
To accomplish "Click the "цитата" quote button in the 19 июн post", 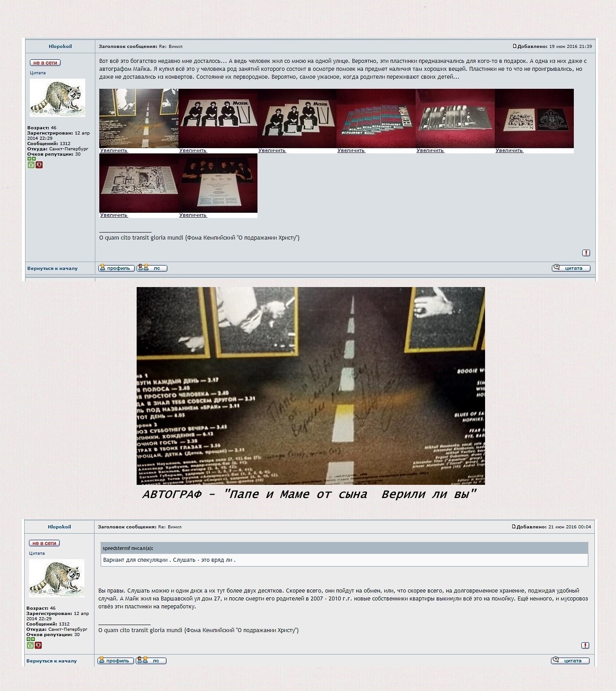I will [x=571, y=268].
